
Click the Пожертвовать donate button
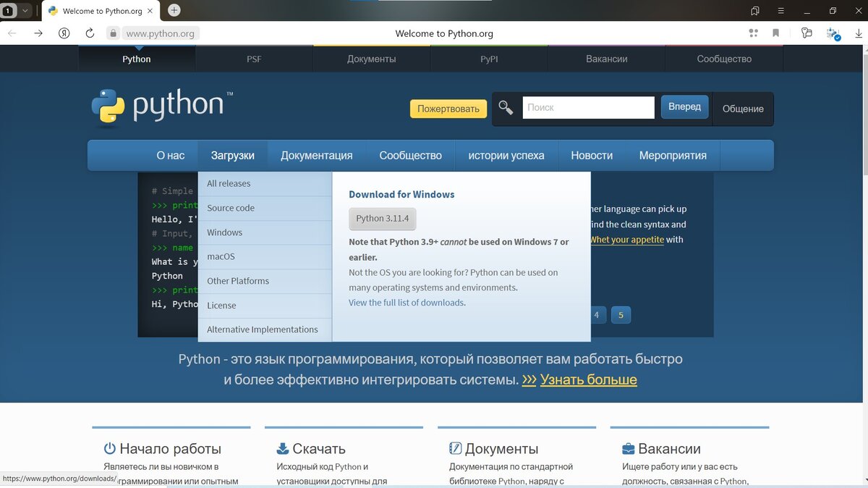coord(448,109)
